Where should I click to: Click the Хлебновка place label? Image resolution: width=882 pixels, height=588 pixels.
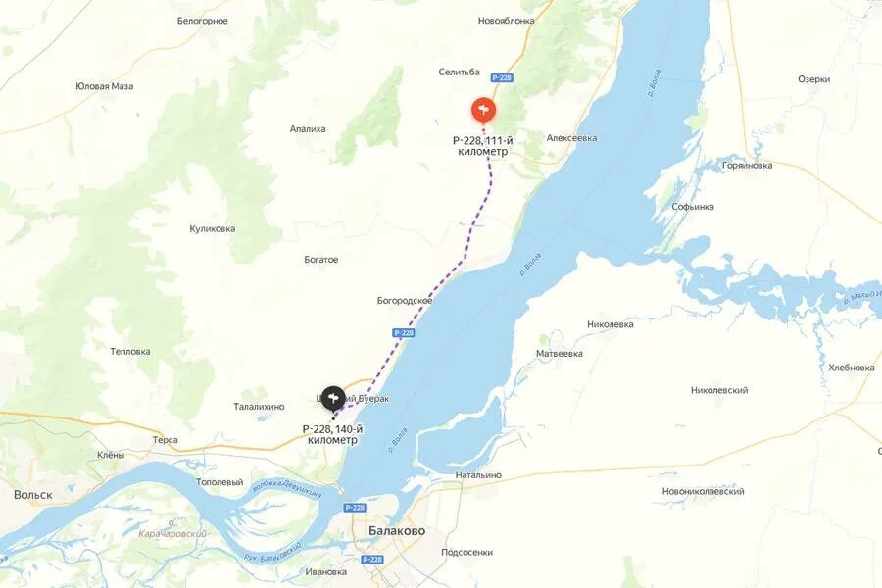[852, 367]
